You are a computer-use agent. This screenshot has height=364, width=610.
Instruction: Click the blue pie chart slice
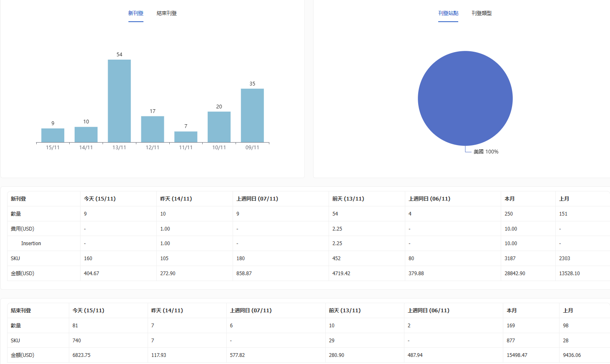click(465, 98)
